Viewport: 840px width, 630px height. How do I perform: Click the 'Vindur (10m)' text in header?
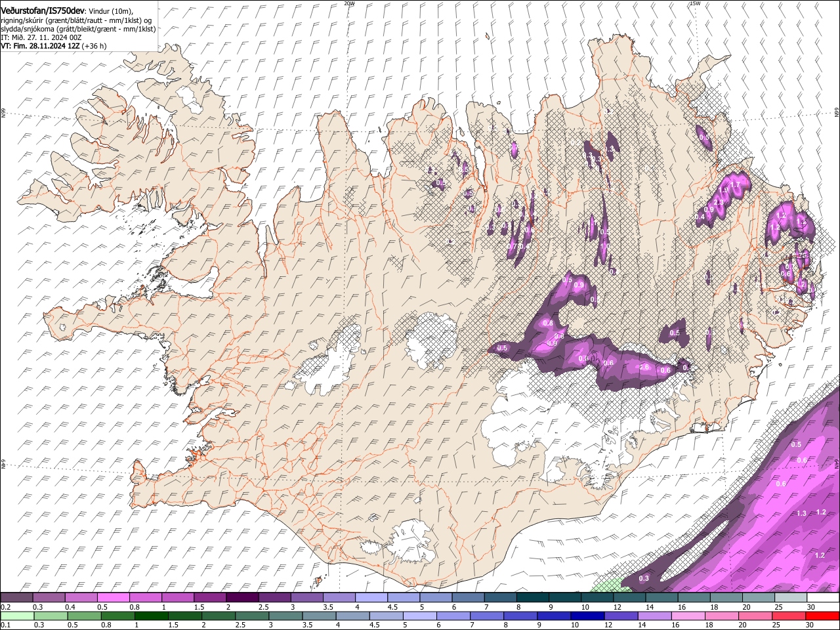(x=110, y=11)
